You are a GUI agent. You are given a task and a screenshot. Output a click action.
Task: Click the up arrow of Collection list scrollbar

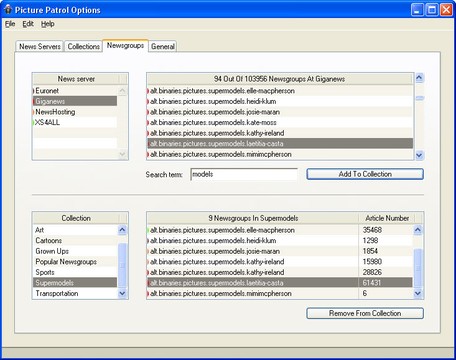(x=122, y=230)
